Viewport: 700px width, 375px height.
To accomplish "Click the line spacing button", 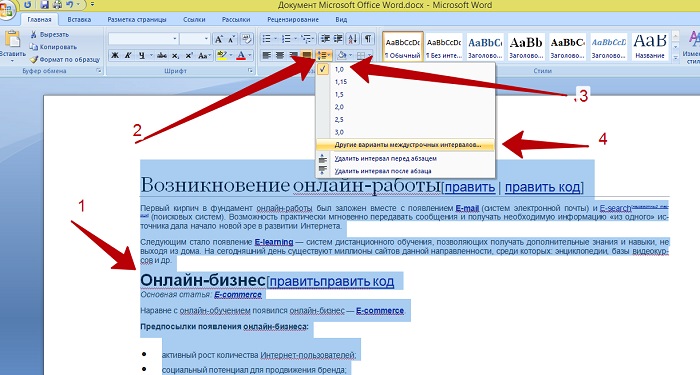I will click(324, 56).
